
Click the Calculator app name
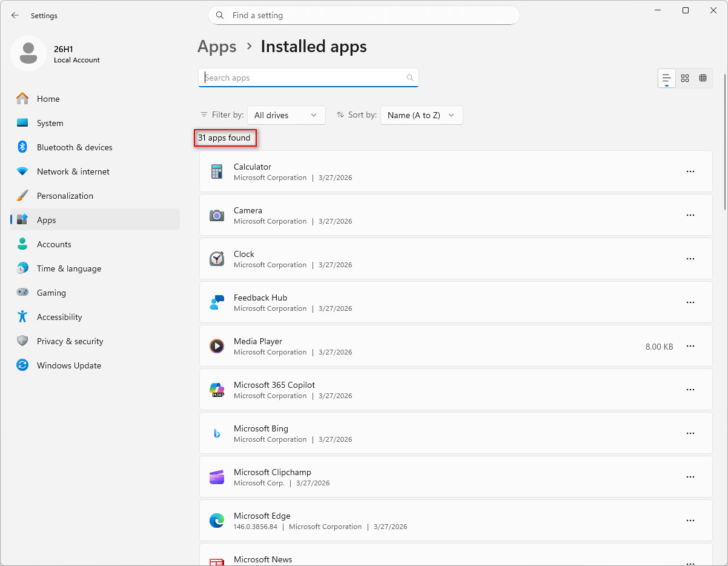253,167
